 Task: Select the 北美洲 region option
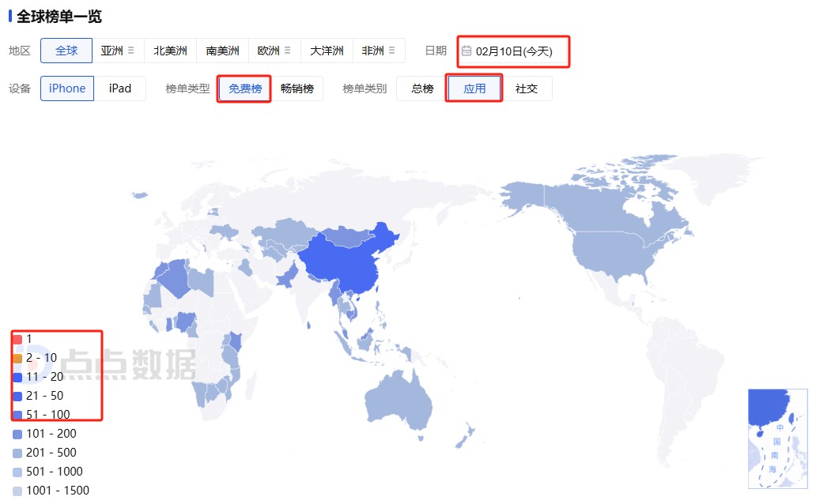(x=170, y=51)
